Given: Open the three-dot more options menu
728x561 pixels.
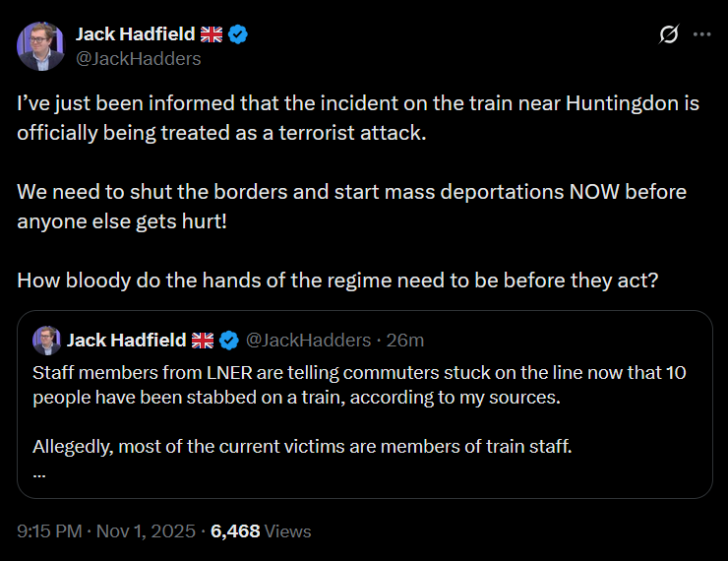Looking at the screenshot, I should [701, 34].
